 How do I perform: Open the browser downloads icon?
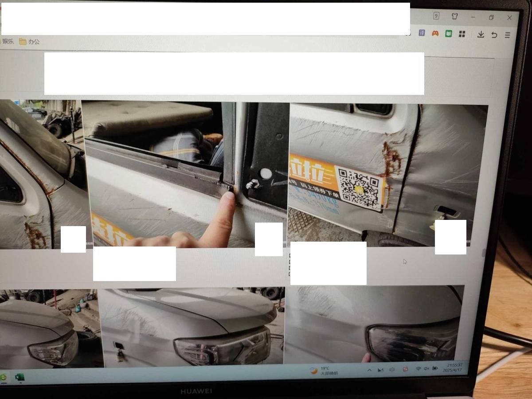(481, 35)
